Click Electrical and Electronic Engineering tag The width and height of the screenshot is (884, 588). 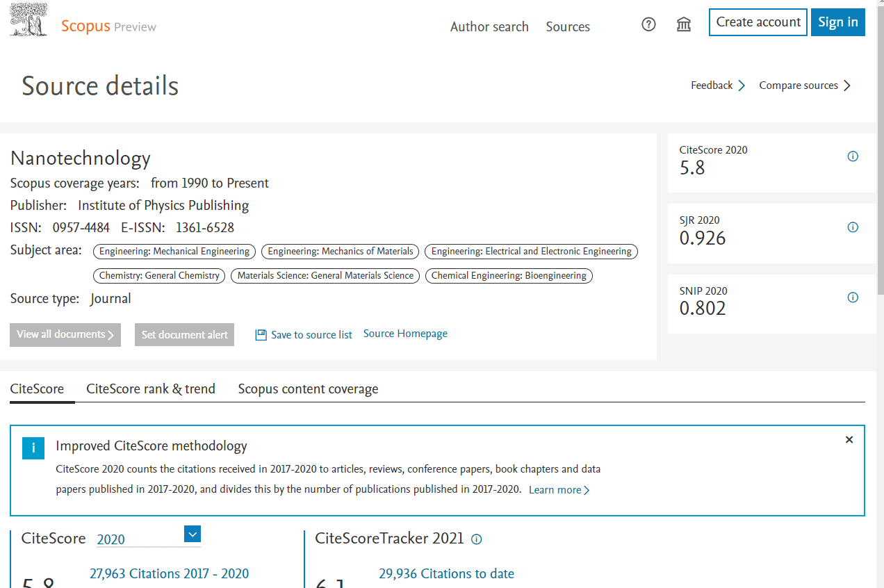pos(531,252)
